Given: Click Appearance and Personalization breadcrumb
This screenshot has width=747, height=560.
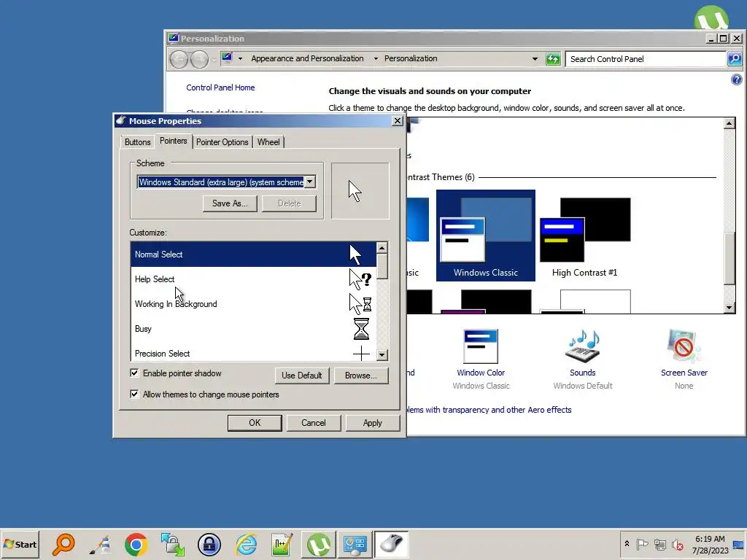Looking at the screenshot, I should pos(307,58).
